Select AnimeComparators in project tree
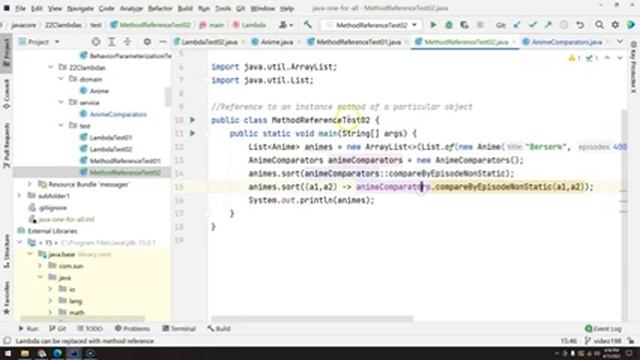 pyautogui.click(x=118, y=114)
